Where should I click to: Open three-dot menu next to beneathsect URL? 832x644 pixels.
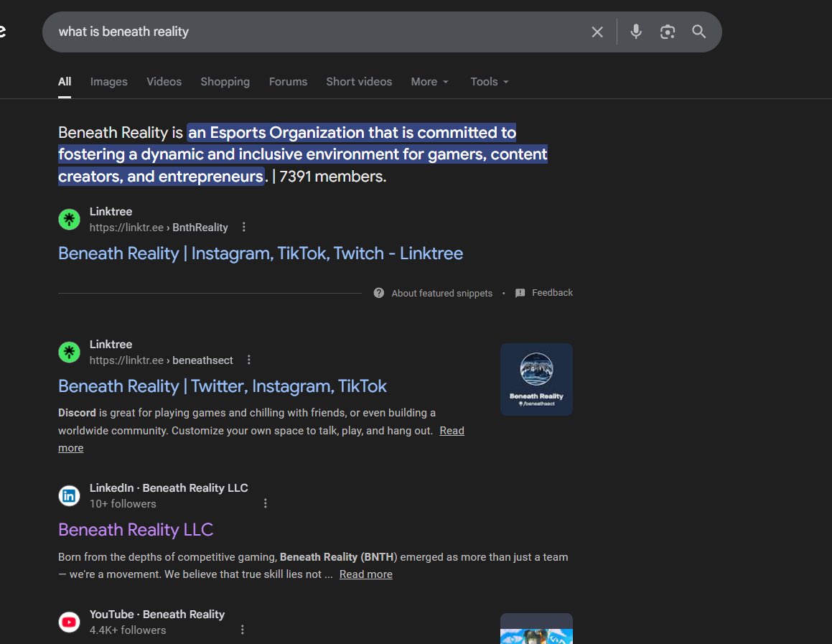point(249,360)
